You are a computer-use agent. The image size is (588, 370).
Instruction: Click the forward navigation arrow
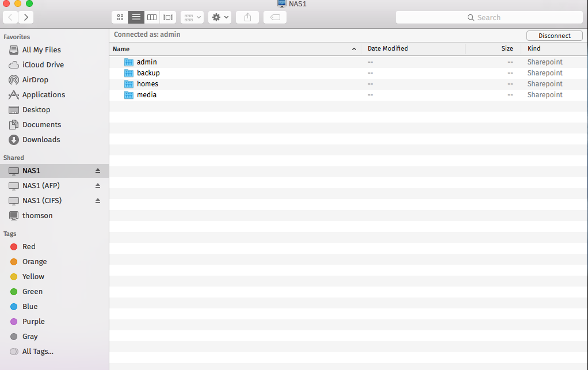26,17
